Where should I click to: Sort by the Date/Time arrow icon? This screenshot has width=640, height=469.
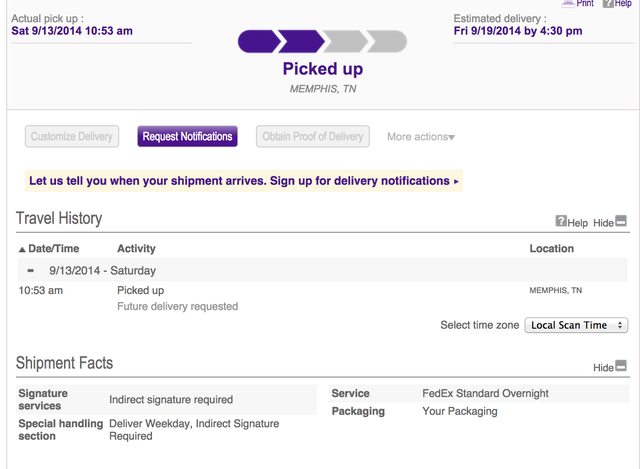[x=23, y=249]
